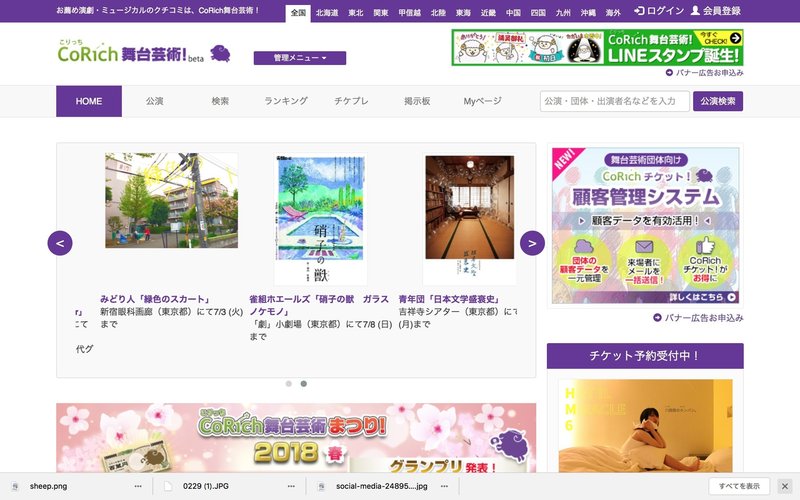Click the carousel previous arrow button
Image resolution: width=800 pixels, height=500 pixels.
pos(60,243)
